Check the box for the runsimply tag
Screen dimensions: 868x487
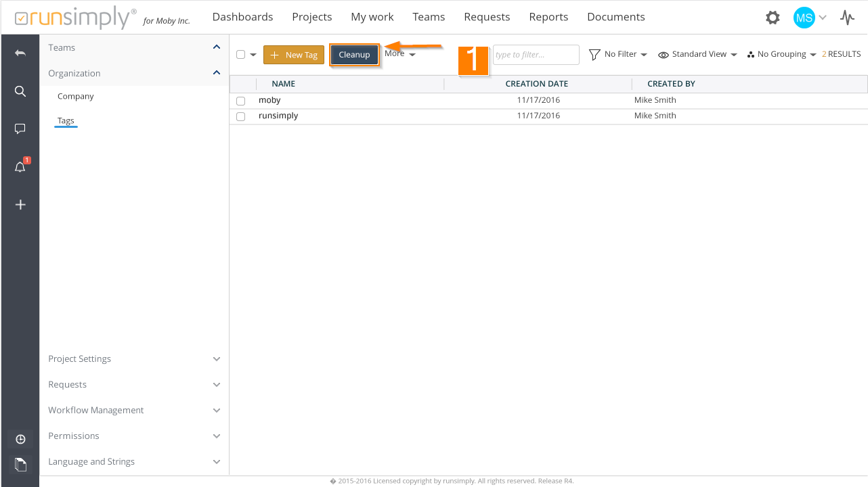(x=240, y=116)
